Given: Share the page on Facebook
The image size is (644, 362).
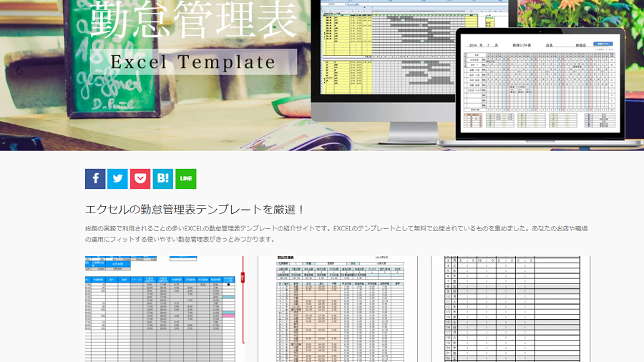Looking at the screenshot, I should pyautogui.click(x=95, y=179).
